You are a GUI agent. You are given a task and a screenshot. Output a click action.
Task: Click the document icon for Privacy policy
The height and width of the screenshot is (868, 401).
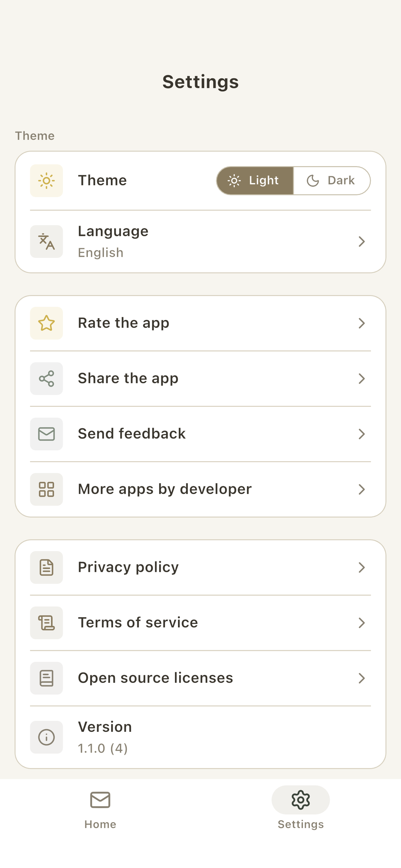[x=47, y=567]
